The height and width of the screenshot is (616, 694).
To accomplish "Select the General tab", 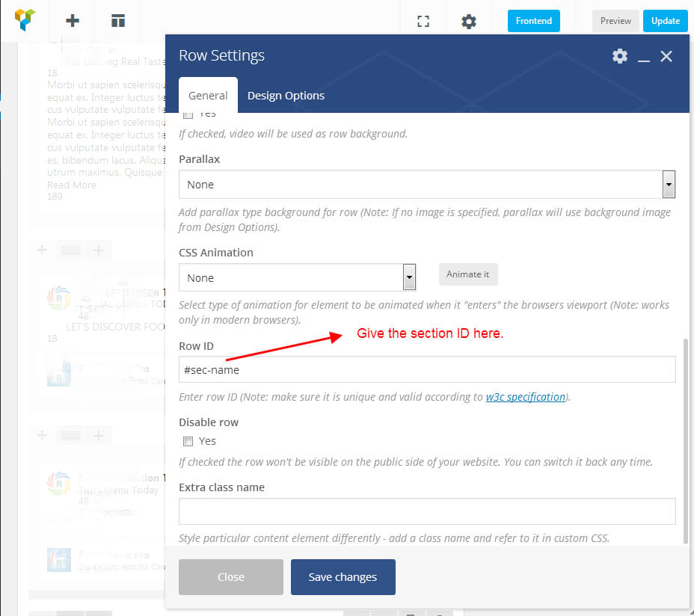I will pos(208,95).
